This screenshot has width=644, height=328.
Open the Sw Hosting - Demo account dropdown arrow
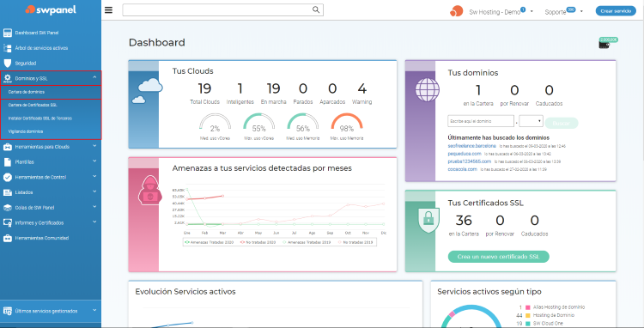(532, 11)
